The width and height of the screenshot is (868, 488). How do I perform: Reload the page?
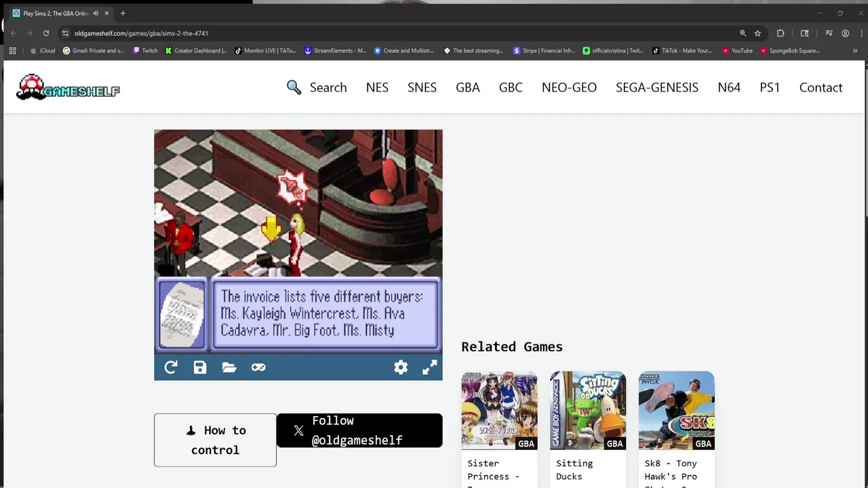pos(46,33)
